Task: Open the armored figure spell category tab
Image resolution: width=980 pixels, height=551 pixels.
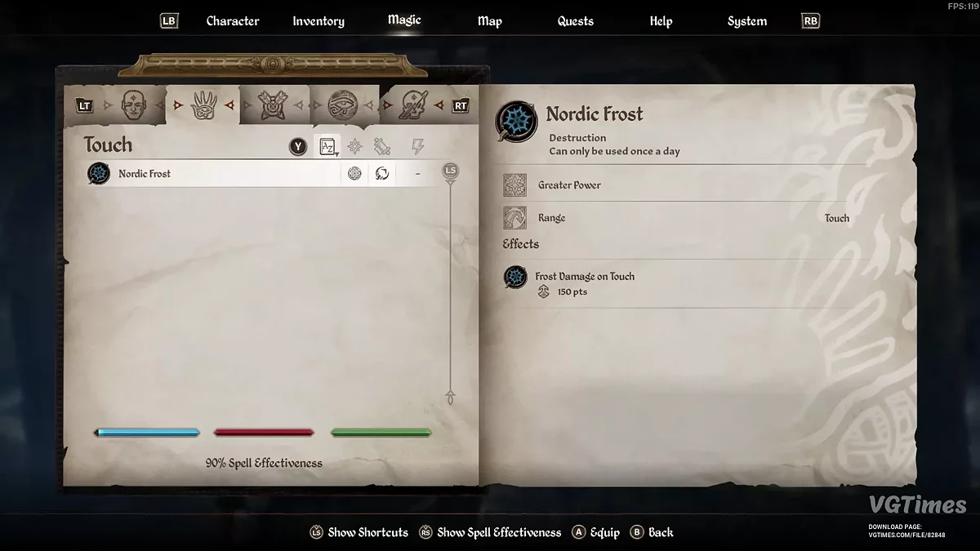Action: pos(274,106)
